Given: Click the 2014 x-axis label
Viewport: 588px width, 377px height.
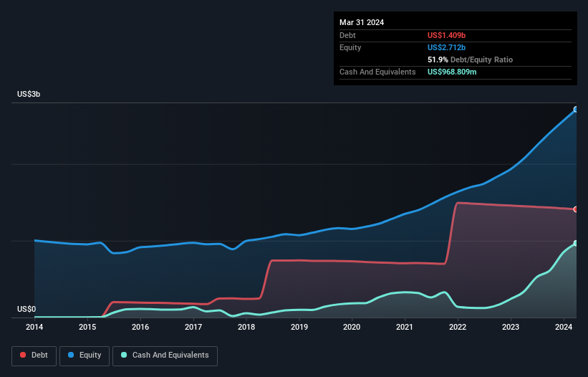Looking at the screenshot, I should pos(34,327).
